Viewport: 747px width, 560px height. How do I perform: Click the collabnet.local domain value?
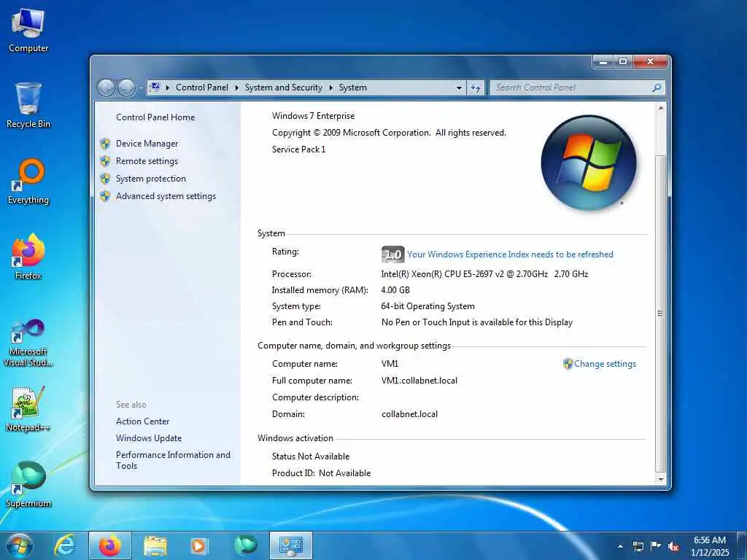click(410, 414)
